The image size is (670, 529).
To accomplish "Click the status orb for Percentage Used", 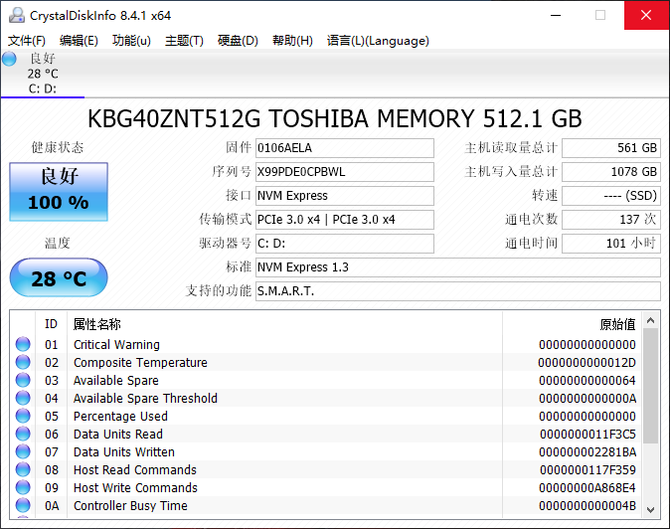I will [23, 417].
